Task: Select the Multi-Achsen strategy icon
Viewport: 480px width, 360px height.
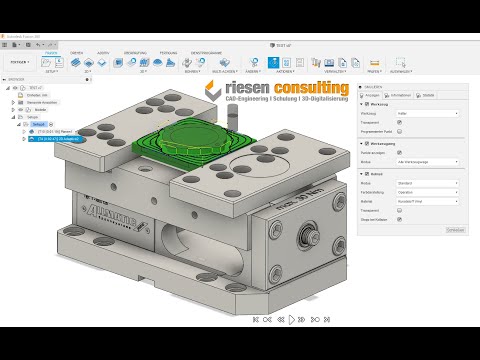Action: (x=224, y=62)
